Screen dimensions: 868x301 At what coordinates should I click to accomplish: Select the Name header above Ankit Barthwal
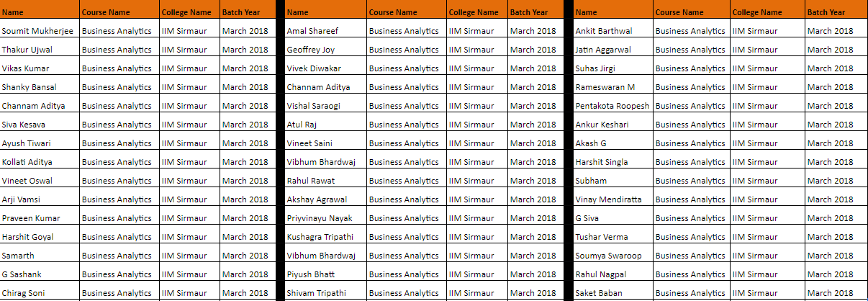point(613,12)
